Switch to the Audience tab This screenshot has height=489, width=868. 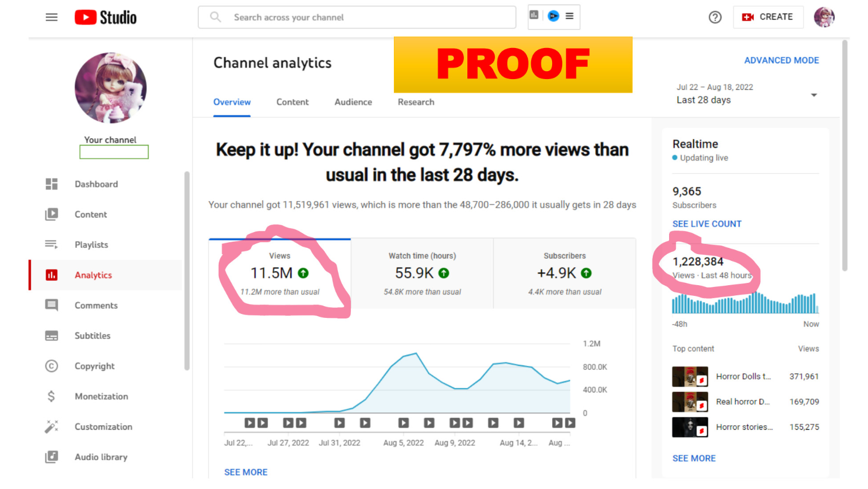[353, 102]
